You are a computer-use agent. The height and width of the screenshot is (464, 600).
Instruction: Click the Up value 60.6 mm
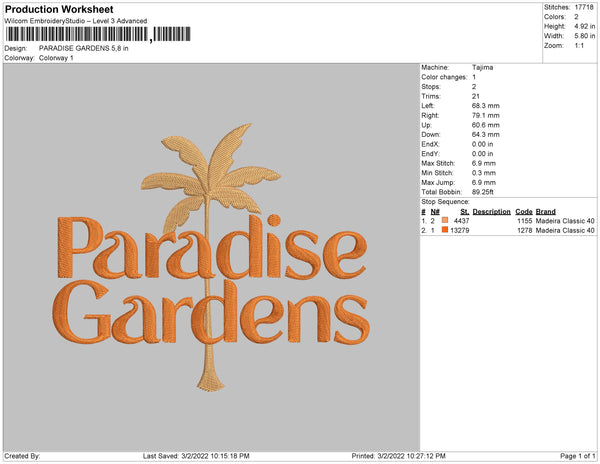(486, 125)
